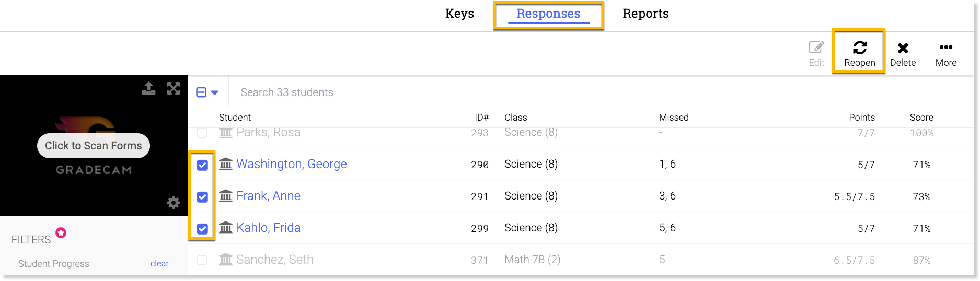980x281 pixels.
Task: Uncheck Anne Frank's checkbox
Action: tap(202, 197)
